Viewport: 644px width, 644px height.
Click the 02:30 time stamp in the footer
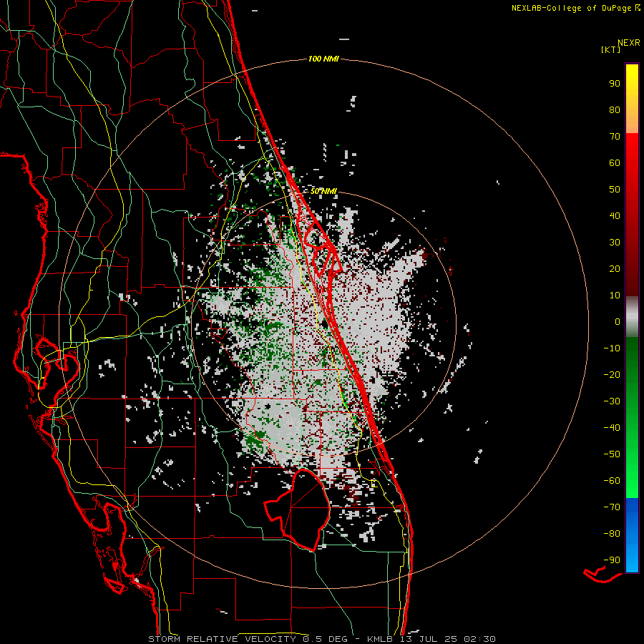click(x=479, y=639)
